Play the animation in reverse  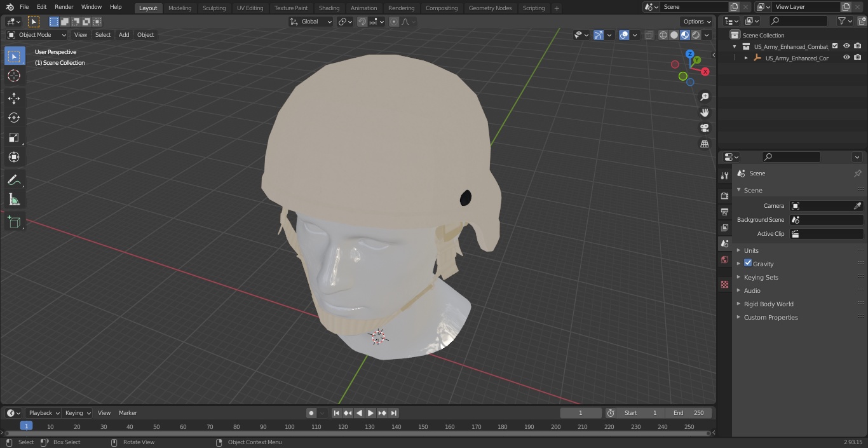pyautogui.click(x=360, y=413)
